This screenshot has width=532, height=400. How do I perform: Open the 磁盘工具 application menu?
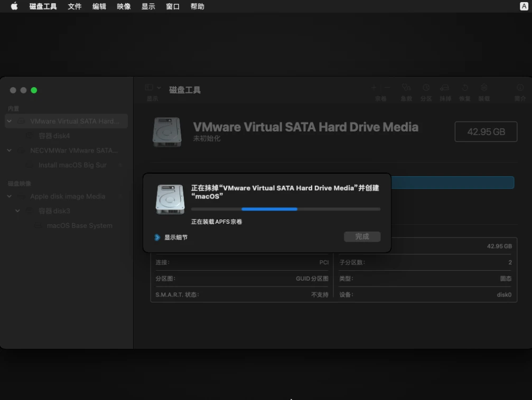[43, 6]
